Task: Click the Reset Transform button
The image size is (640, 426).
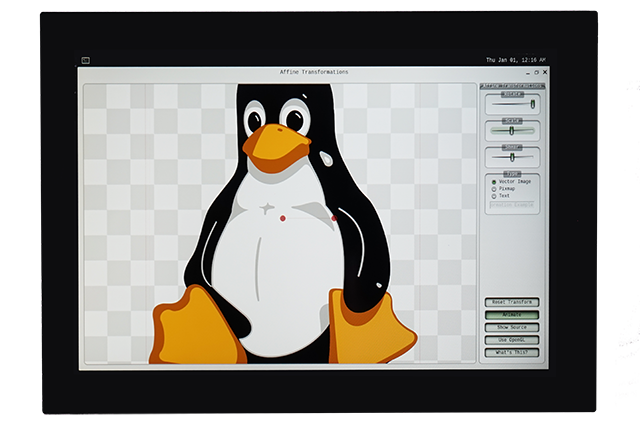Action: coord(512,302)
